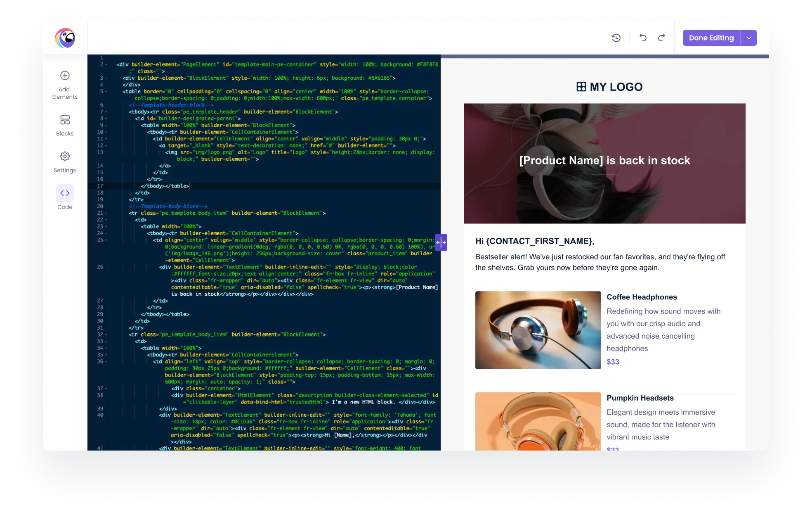Click the colorful bird app logo
The image size is (812, 515).
(x=65, y=38)
